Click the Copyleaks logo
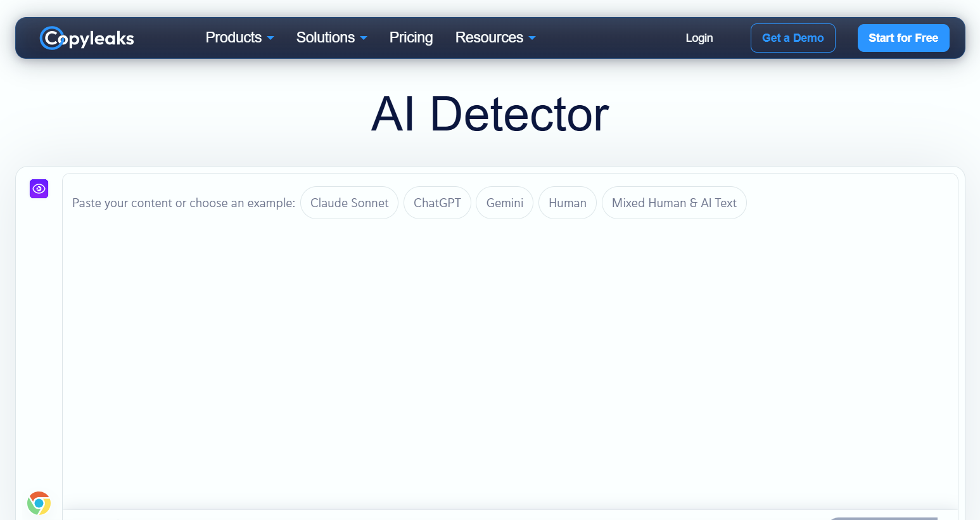The image size is (980, 520). 87,38
